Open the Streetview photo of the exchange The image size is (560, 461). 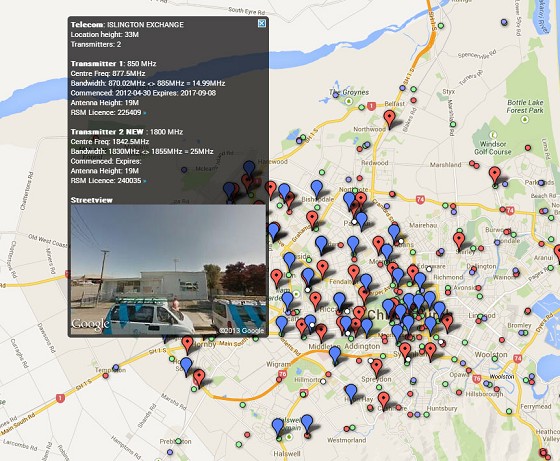168,270
